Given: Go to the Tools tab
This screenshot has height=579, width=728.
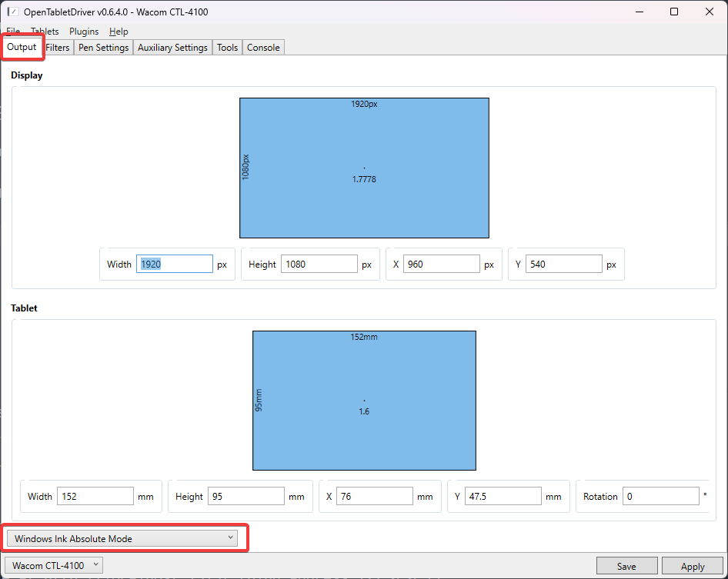Looking at the screenshot, I should (227, 48).
